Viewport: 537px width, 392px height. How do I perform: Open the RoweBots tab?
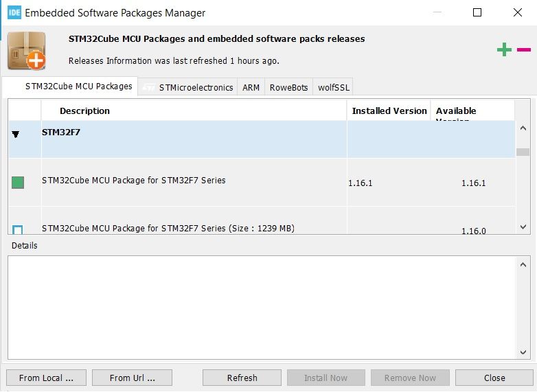click(288, 87)
